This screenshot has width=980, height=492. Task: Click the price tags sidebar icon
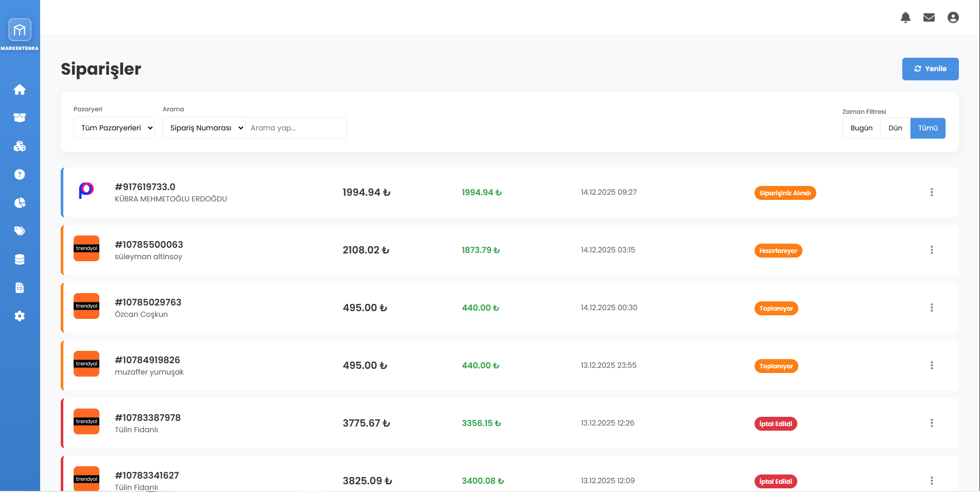20,231
